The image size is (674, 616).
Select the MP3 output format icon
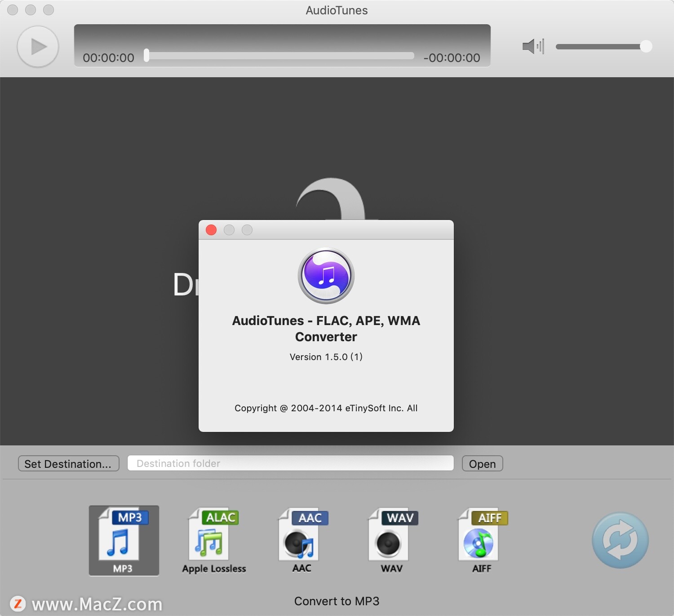(x=124, y=541)
